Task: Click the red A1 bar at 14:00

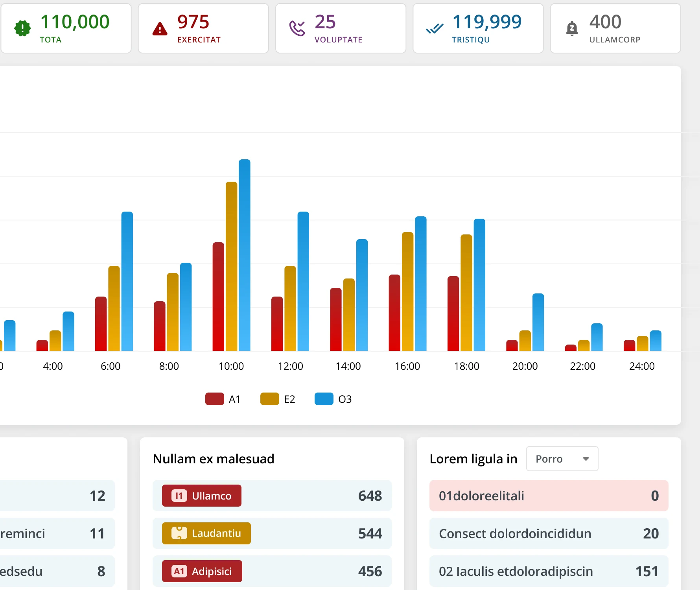Action: click(336, 319)
